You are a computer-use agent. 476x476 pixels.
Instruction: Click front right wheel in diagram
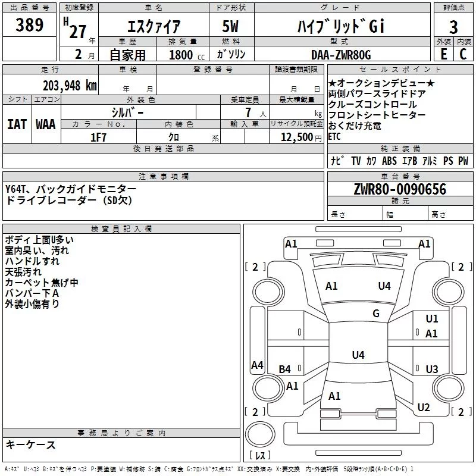click(x=448, y=292)
